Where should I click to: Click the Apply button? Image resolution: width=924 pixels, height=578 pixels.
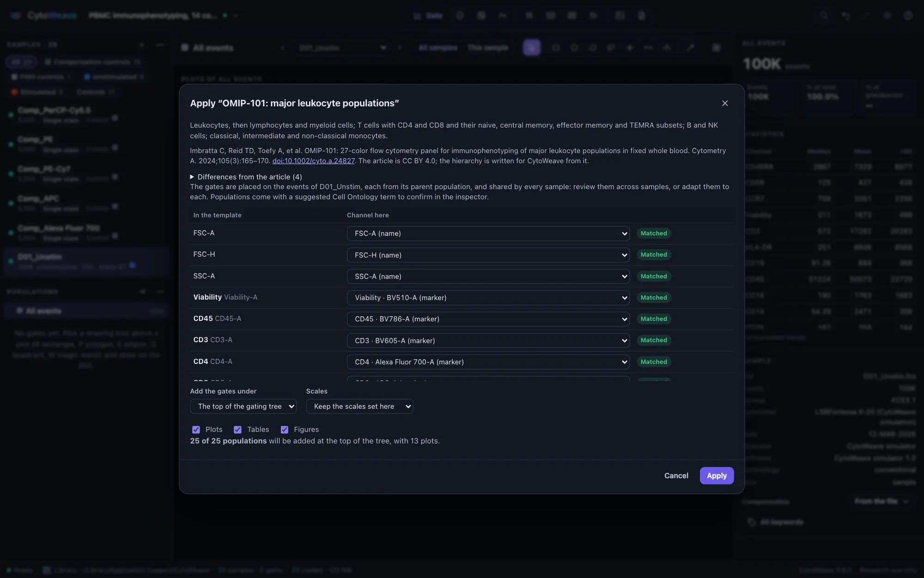pos(717,476)
